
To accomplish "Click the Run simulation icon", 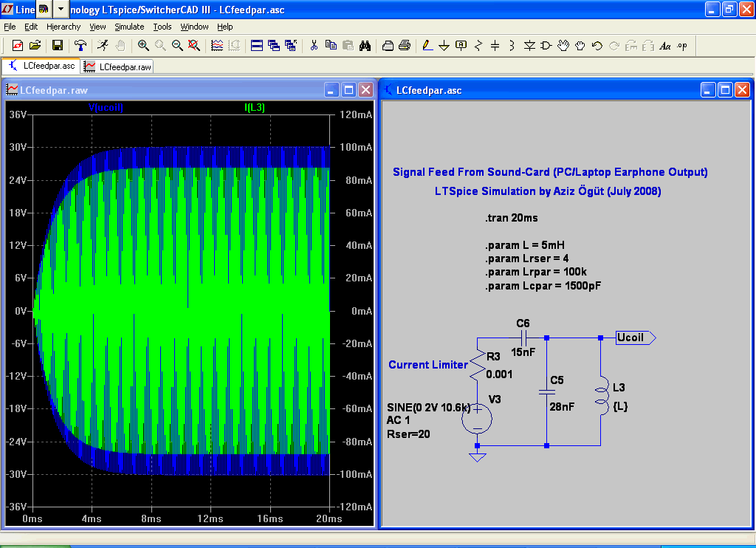I will (x=103, y=46).
